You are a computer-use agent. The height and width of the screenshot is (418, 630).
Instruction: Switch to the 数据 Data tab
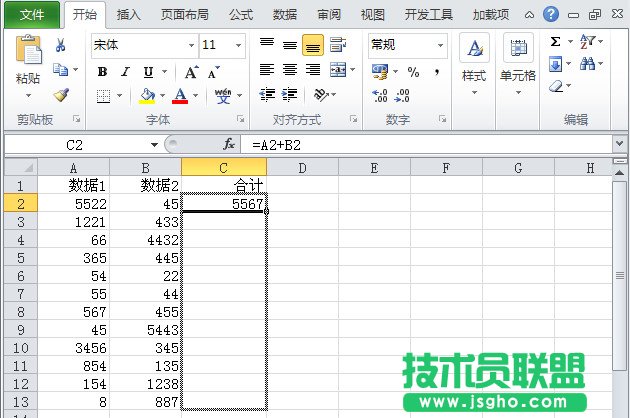pyautogui.click(x=285, y=15)
